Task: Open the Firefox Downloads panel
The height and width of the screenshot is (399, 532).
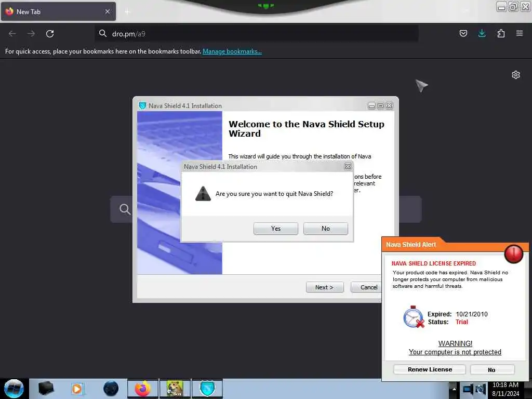Action: point(482,33)
